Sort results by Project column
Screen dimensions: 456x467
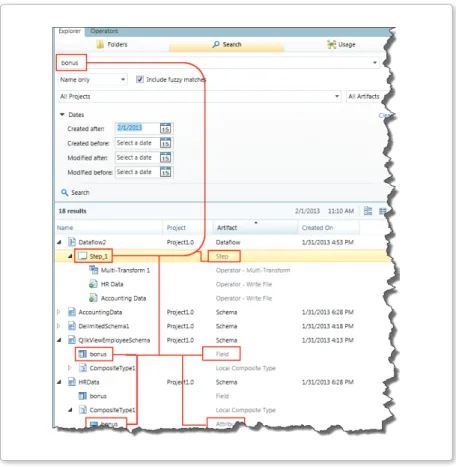(x=188, y=228)
